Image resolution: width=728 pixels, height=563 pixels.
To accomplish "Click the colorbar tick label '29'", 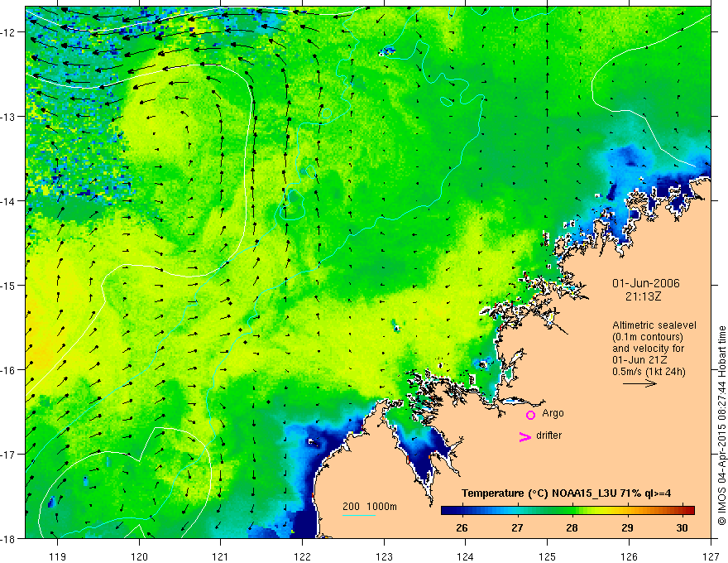I will click(627, 527).
